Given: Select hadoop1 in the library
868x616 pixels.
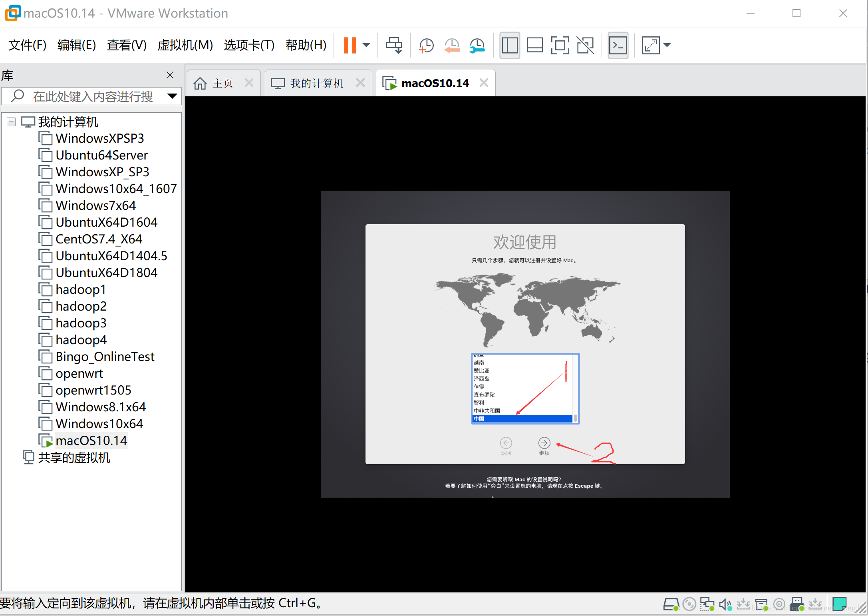Looking at the screenshot, I should (81, 289).
